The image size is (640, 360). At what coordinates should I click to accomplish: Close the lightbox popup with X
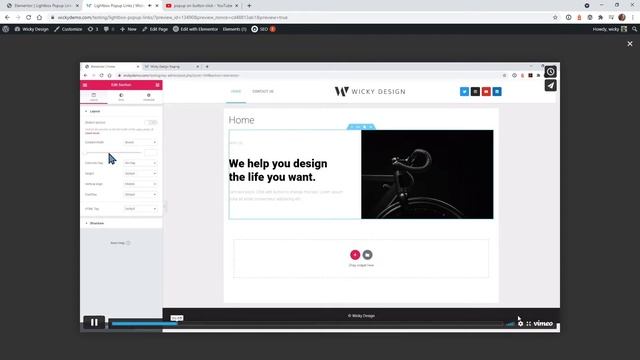point(630,44)
